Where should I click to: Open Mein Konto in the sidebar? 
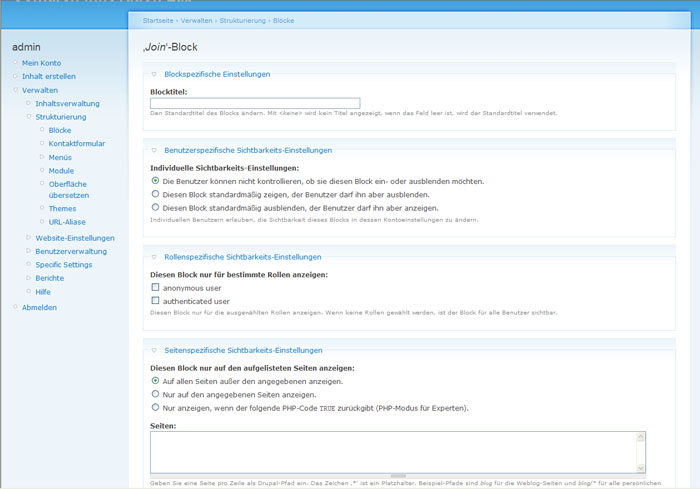tap(41, 63)
